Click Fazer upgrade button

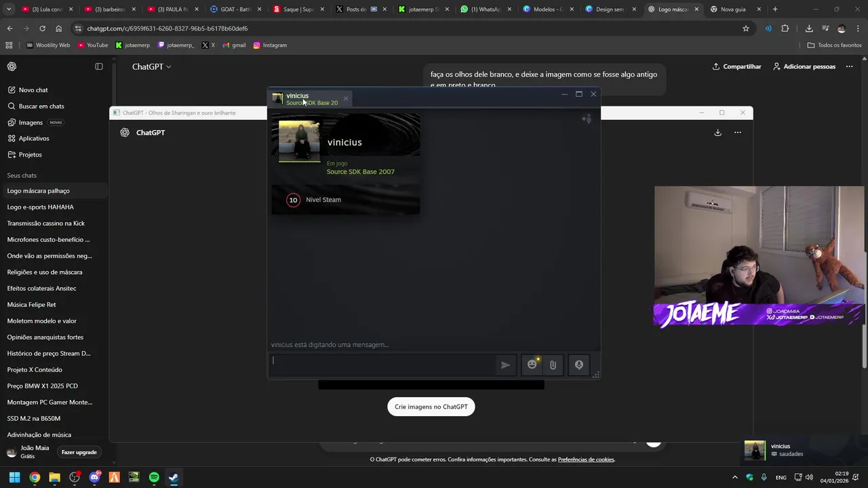click(79, 452)
